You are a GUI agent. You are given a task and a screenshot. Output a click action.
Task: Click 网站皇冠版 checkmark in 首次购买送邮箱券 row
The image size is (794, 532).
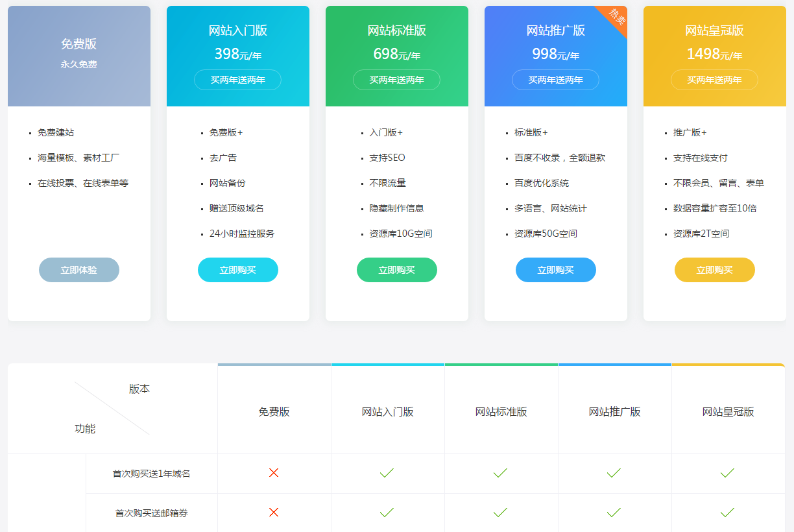727,513
